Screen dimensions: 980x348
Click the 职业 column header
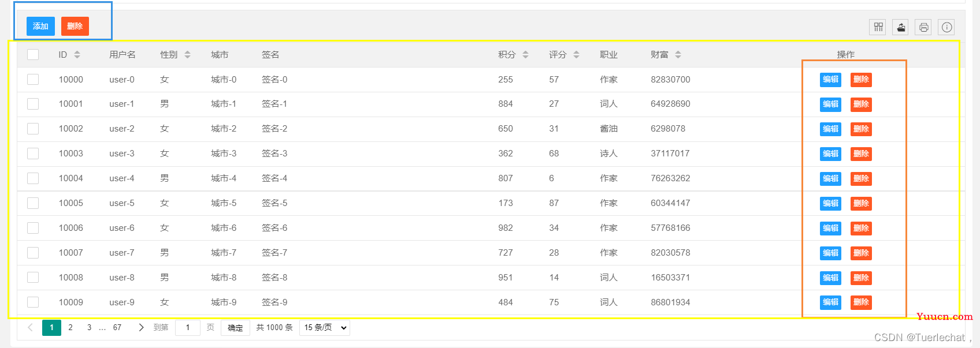tap(608, 55)
